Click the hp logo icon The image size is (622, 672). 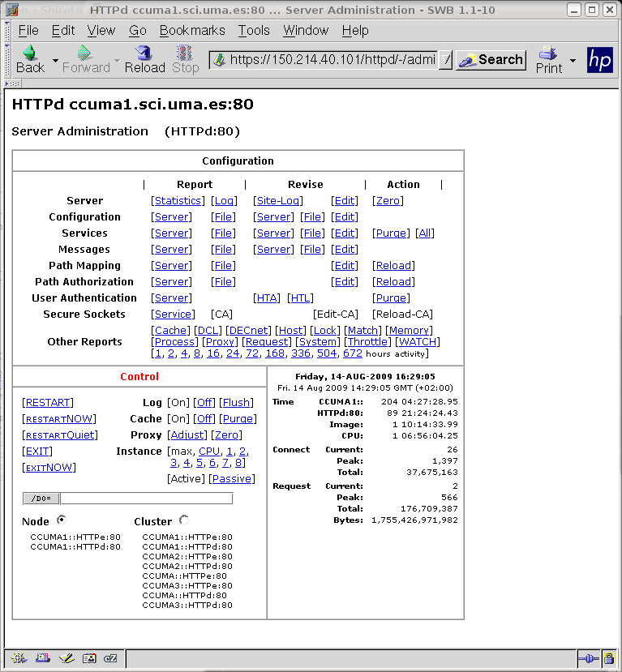tap(600, 60)
